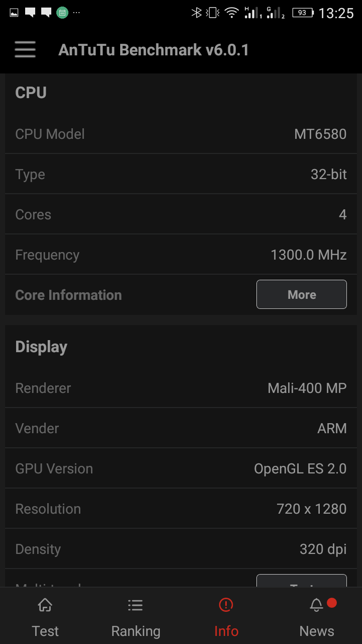Open the hamburger navigation menu

coord(25,50)
